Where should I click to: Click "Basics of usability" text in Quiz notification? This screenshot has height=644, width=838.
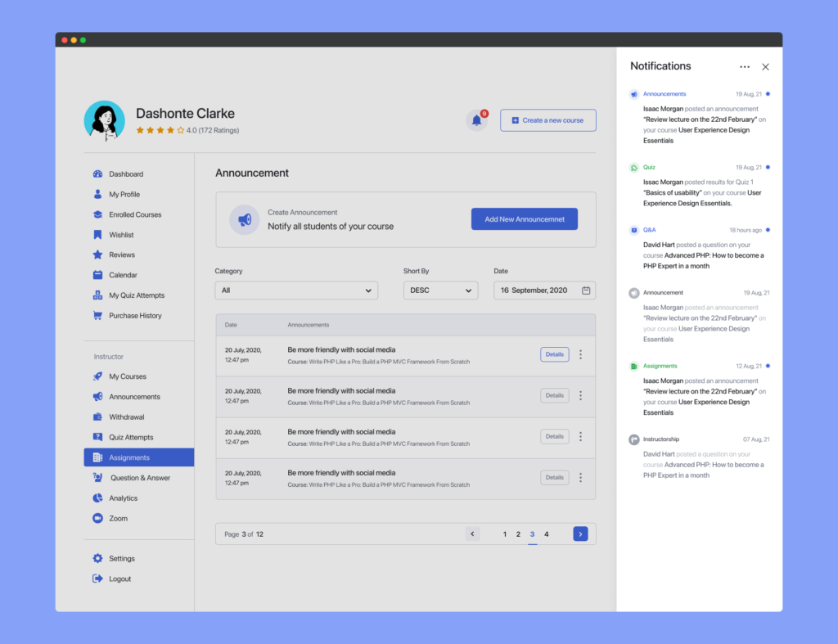coord(672,193)
